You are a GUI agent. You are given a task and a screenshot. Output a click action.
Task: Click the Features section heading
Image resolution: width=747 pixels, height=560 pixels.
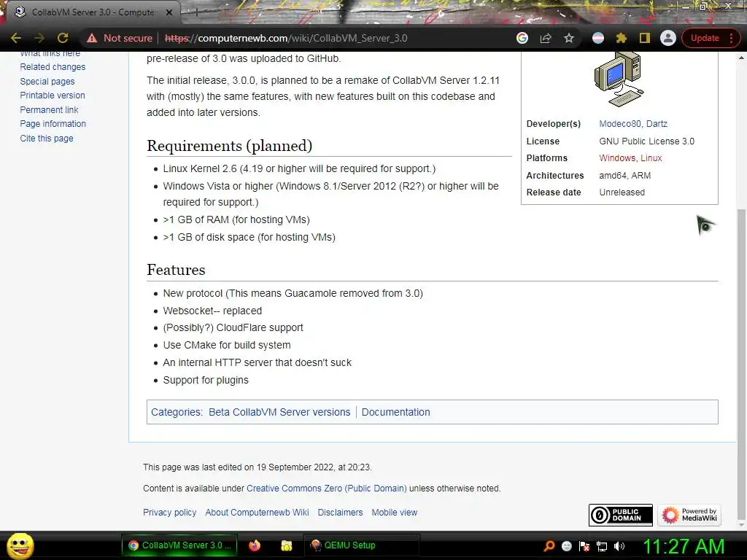176,270
